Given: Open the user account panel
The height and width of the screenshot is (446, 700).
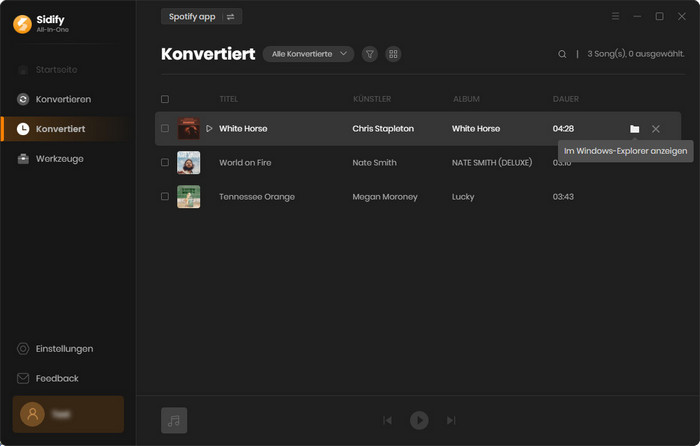Looking at the screenshot, I should point(68,414).
